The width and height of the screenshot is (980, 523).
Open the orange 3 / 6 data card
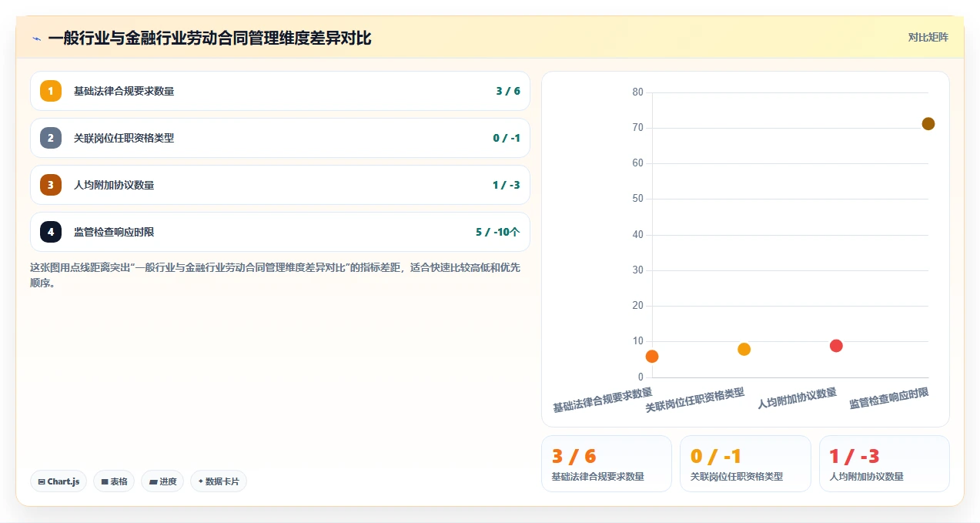[x=607, y=464]
